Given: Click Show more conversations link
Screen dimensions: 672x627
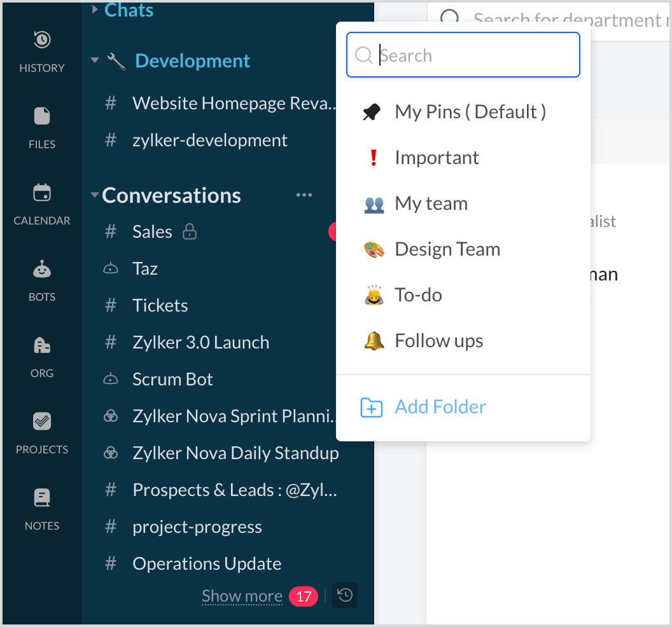Looking at the screenshot, I should pyautogui.click(x=242, y=596).
